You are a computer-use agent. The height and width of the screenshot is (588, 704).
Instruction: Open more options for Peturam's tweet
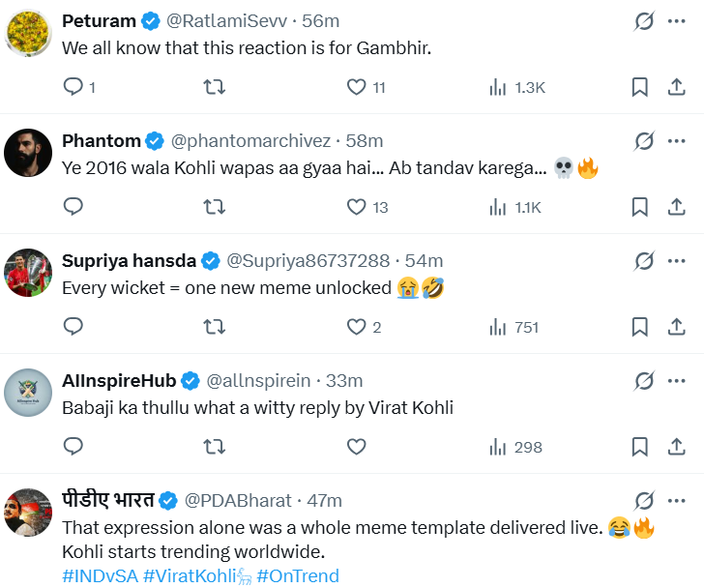[677, 21]
